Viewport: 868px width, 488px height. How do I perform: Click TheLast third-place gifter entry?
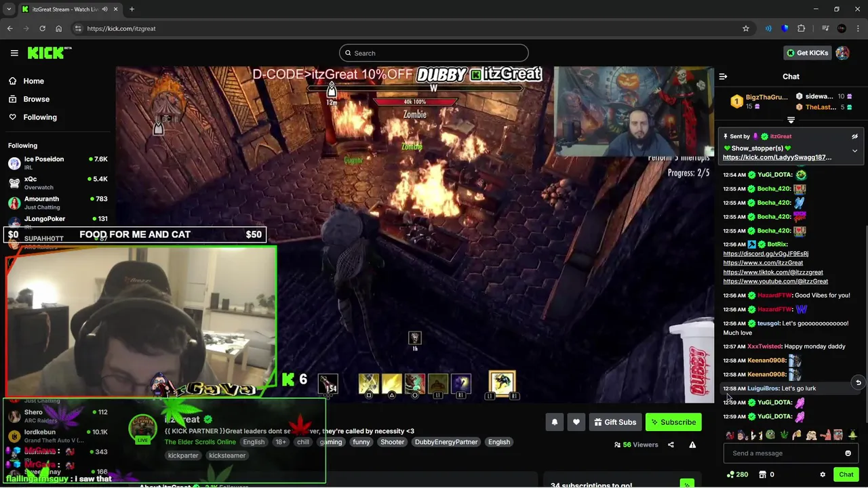[x=824, y=107]
